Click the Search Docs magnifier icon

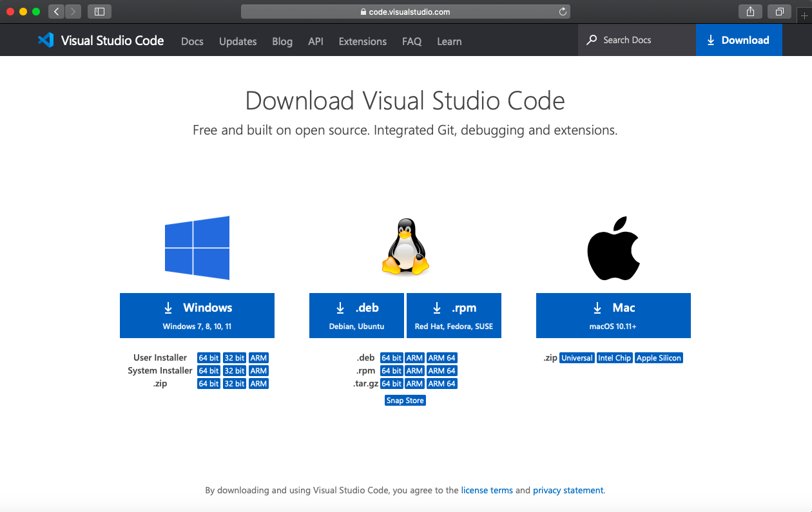[x=592, y=40]
